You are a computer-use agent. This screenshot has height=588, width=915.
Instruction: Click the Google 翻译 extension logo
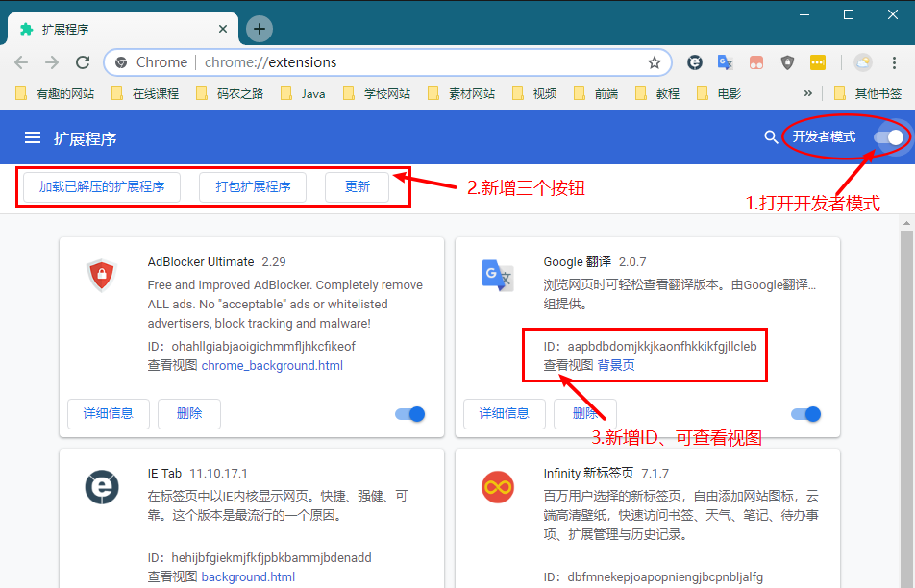[x=497, y=275]
